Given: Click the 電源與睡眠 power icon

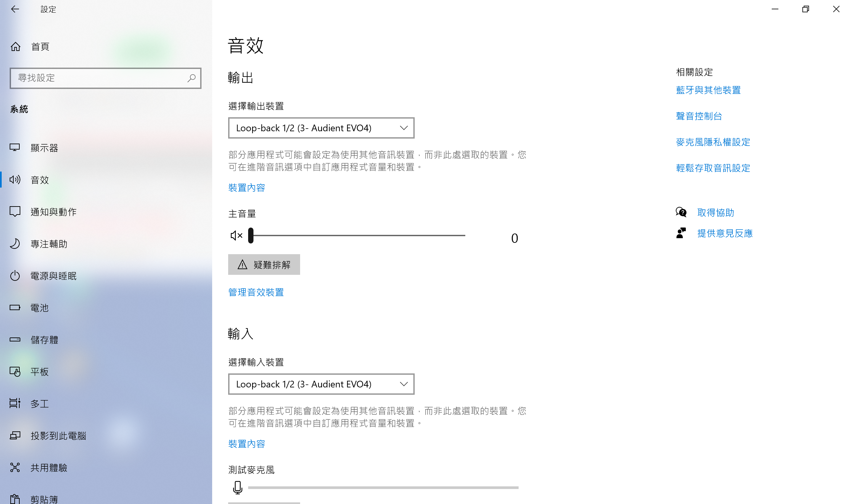Looking at the screenshot, I should (15, 275).
